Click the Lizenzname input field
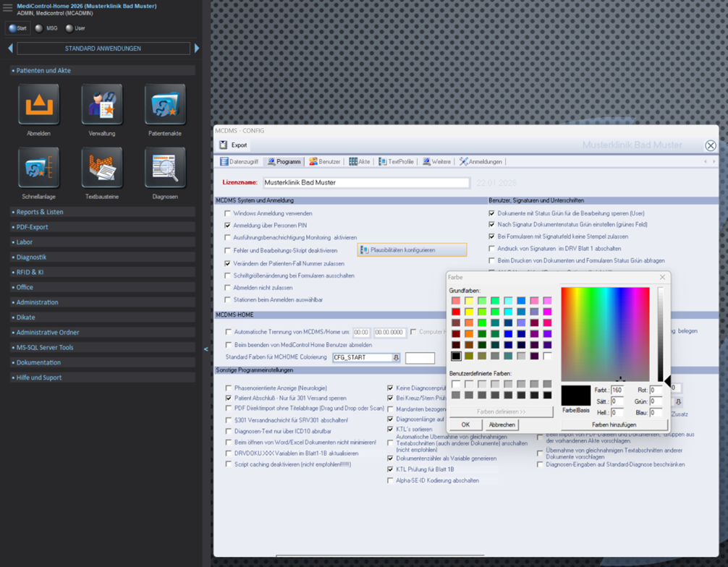728x567 pixels. [x=365, y=183]
